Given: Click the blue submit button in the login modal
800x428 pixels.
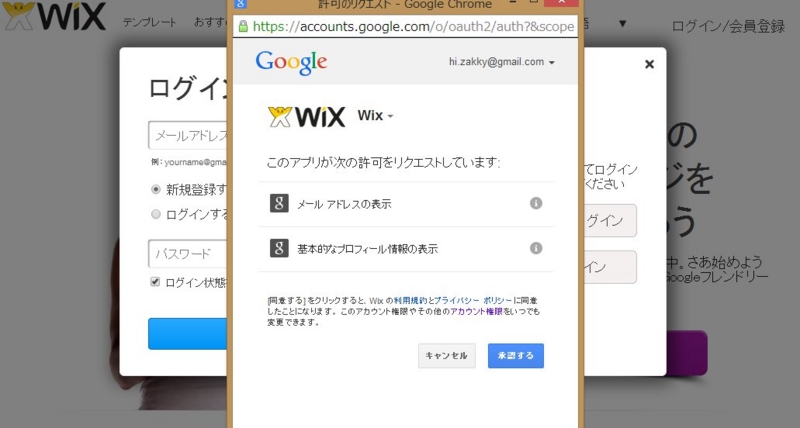Looking at the screenshot, I should pos(188,334).
